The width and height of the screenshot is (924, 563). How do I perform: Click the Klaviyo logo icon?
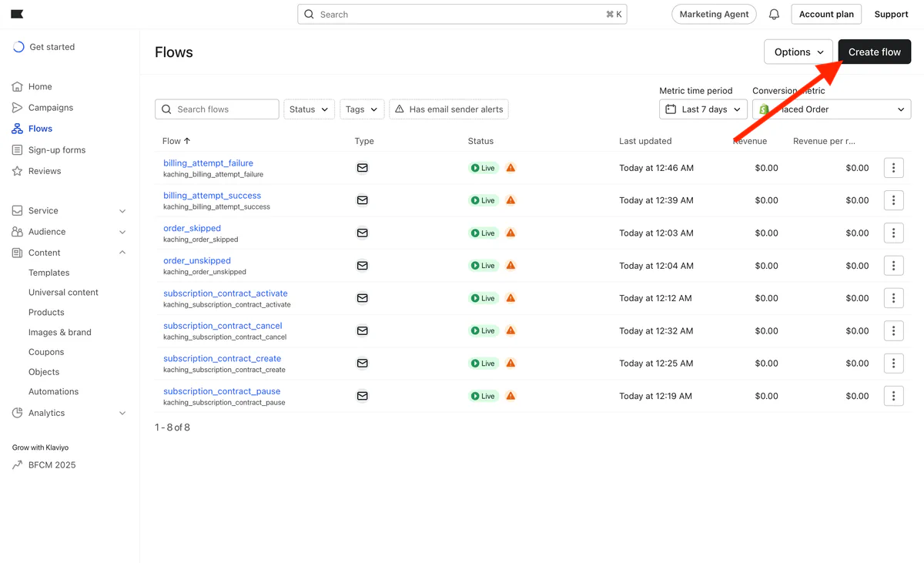tap(17, 14)
